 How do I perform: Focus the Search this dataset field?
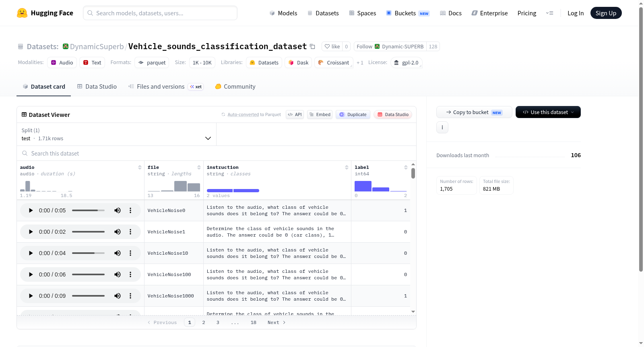[217, 153]
